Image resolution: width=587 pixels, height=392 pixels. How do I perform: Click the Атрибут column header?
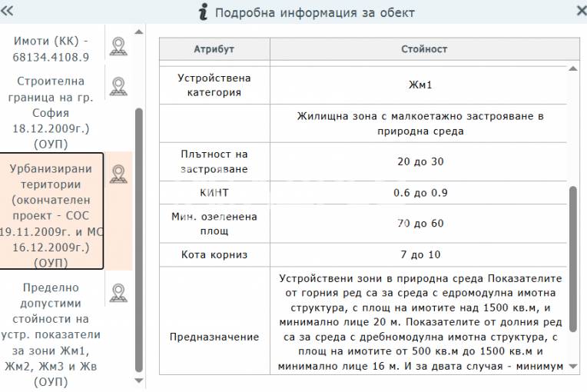(x=214, y=49)
